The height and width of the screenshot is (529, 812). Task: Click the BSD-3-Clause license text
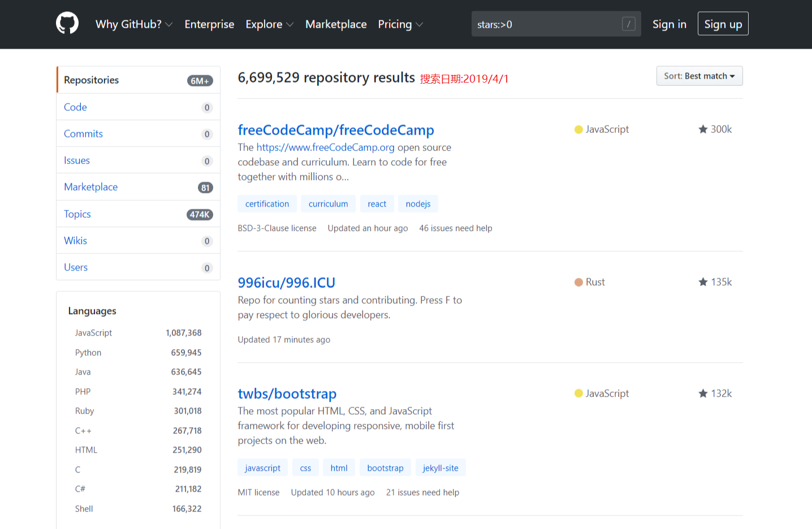(277, 228)
